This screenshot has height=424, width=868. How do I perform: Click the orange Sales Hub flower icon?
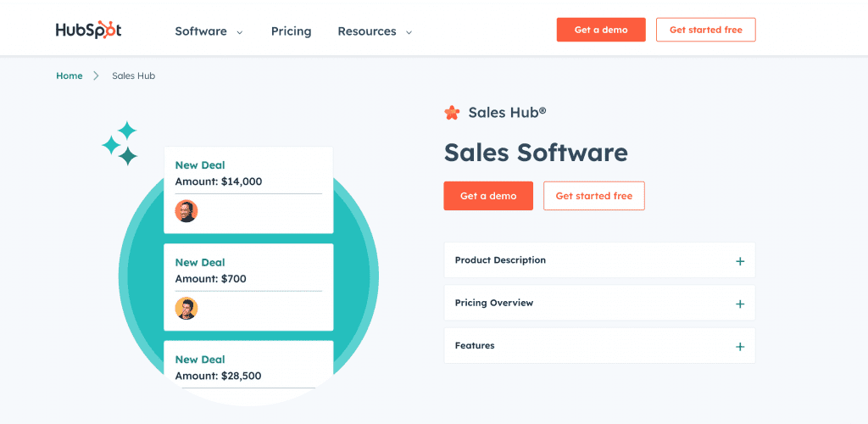[452, 113]
